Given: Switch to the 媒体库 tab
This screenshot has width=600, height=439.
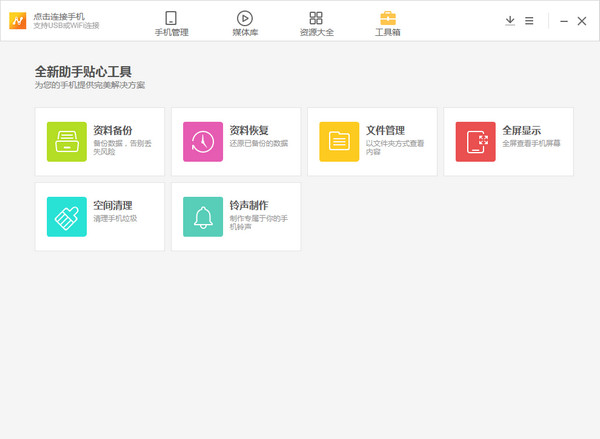Looking at the screenshot, I should tap(245, 24).
